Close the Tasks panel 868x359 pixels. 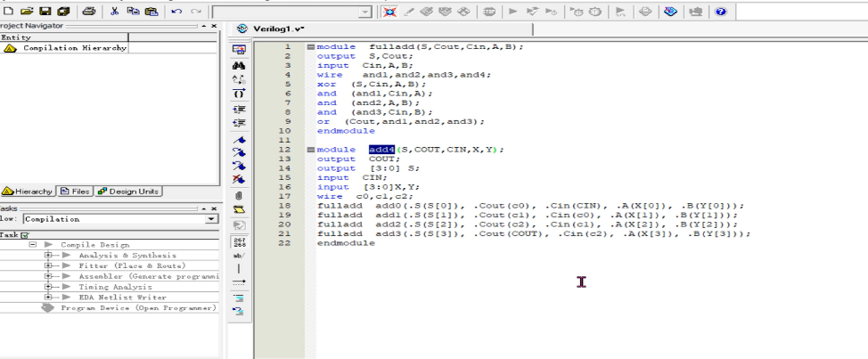(214, 208)
